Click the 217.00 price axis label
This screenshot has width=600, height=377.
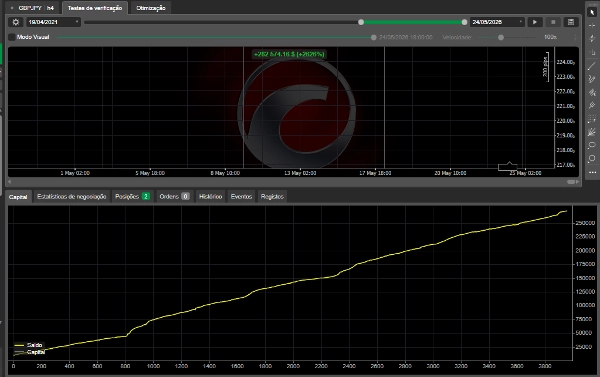tap(566, 165)
